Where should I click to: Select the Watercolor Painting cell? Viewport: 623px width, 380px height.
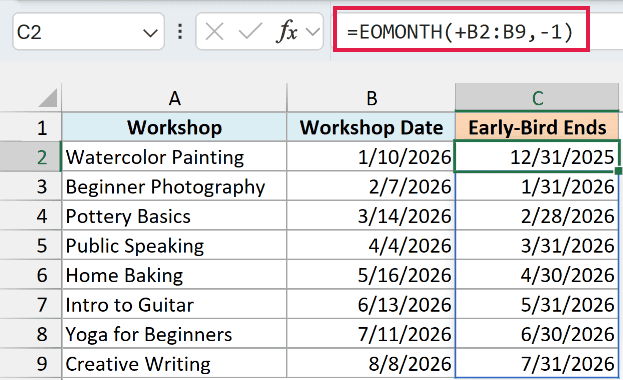pyautogui.click(x=174, y=157)
